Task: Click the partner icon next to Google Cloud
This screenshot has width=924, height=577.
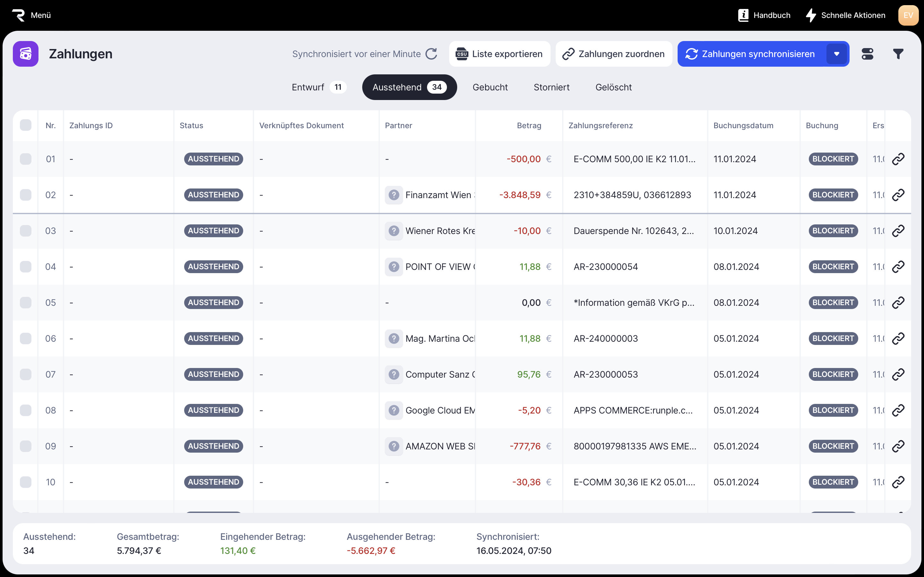Action: pos(394,410)
